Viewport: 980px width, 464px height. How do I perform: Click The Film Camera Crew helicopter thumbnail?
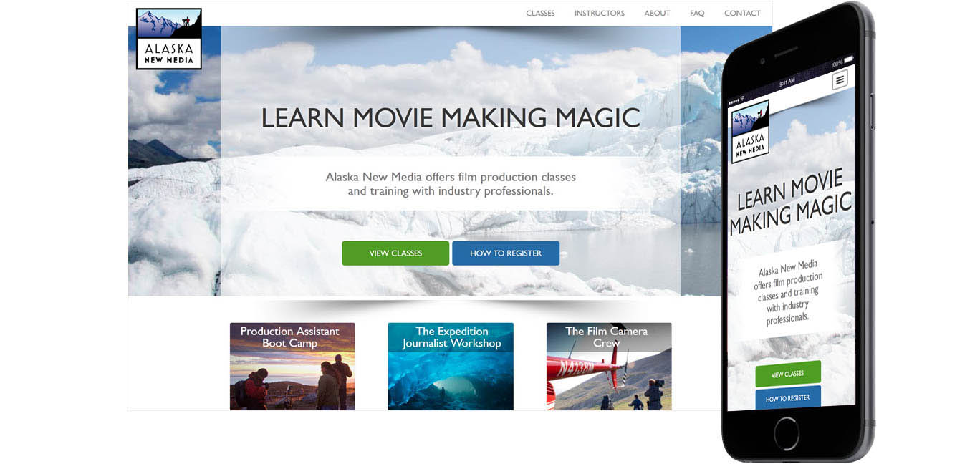point(608,367)
